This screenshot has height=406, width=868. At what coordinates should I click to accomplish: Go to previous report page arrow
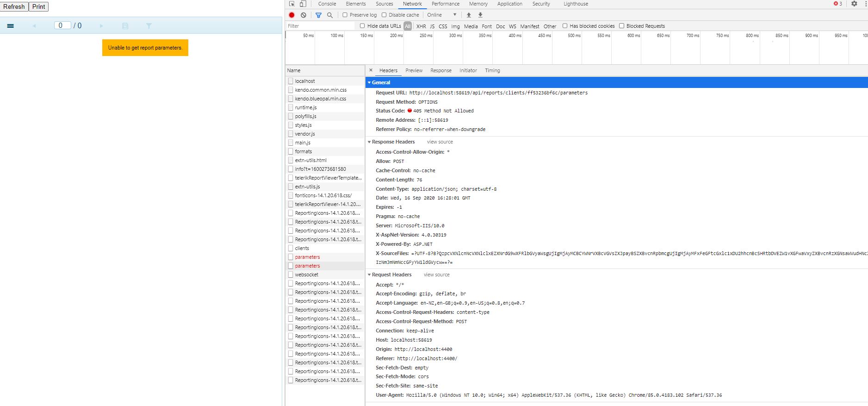[34, 26]
